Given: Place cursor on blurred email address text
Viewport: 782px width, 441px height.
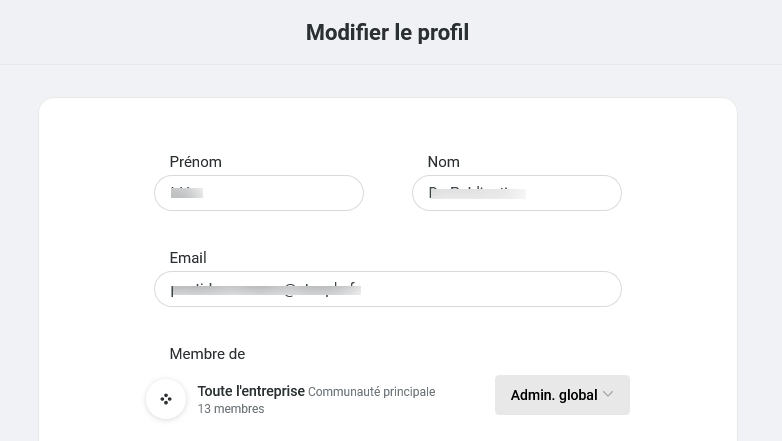Looking at the screenshot, I should (x=266, y=289).
